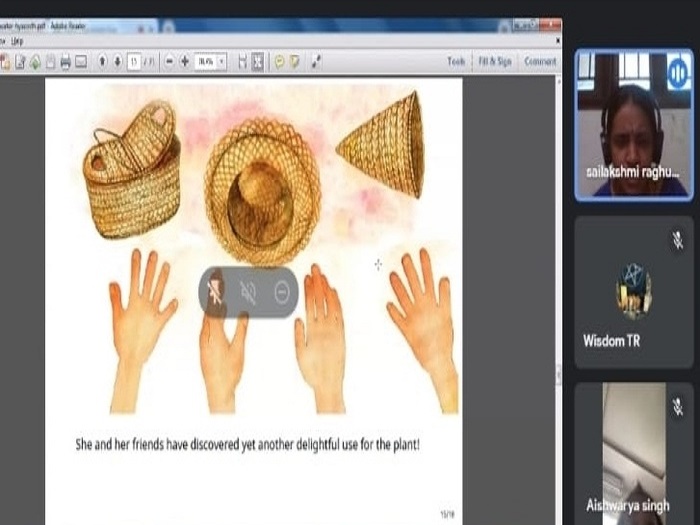Zoom out using the minus button

click(169, 61)
